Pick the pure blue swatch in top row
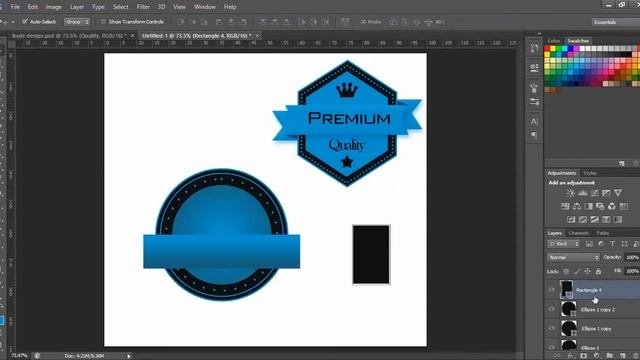Screen dimensions: 640x360 click(571, 49)
